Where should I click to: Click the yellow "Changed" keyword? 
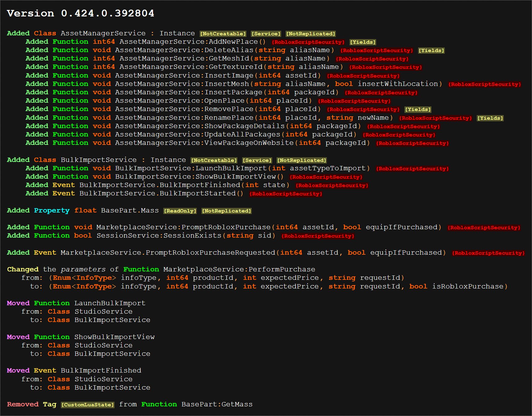[x=23, y=269]
